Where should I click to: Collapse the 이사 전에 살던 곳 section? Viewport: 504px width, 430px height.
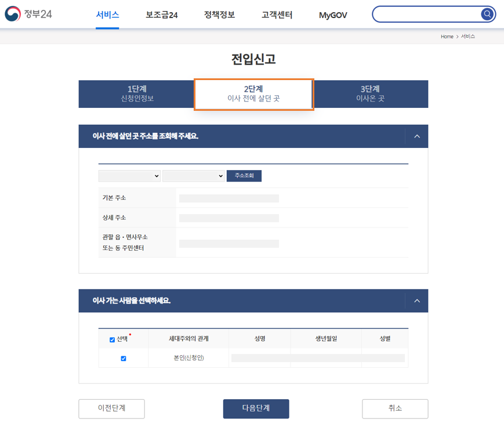coord(416,136)
